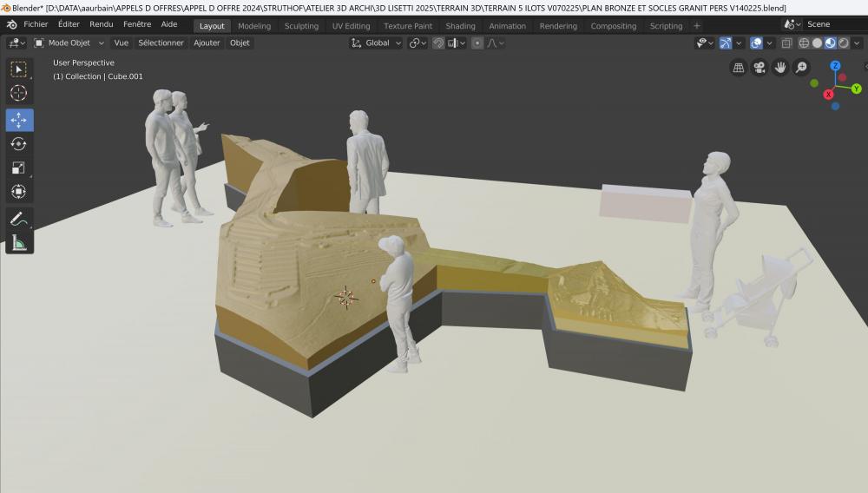Click the Ajouter header button
This screenshot has width=868, height=493.
pos(207,43)
